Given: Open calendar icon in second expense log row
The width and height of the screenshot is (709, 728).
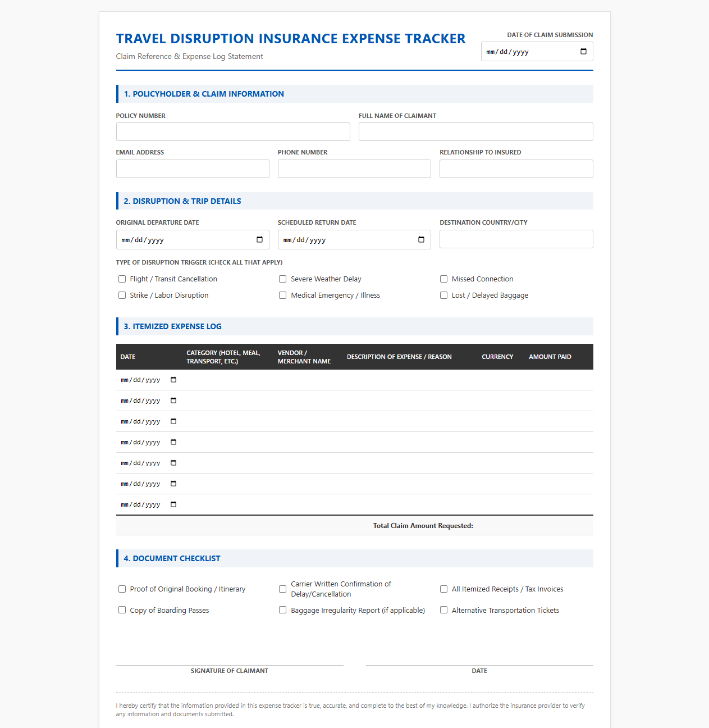Looking at the screenshot, I should coord(173,401).
